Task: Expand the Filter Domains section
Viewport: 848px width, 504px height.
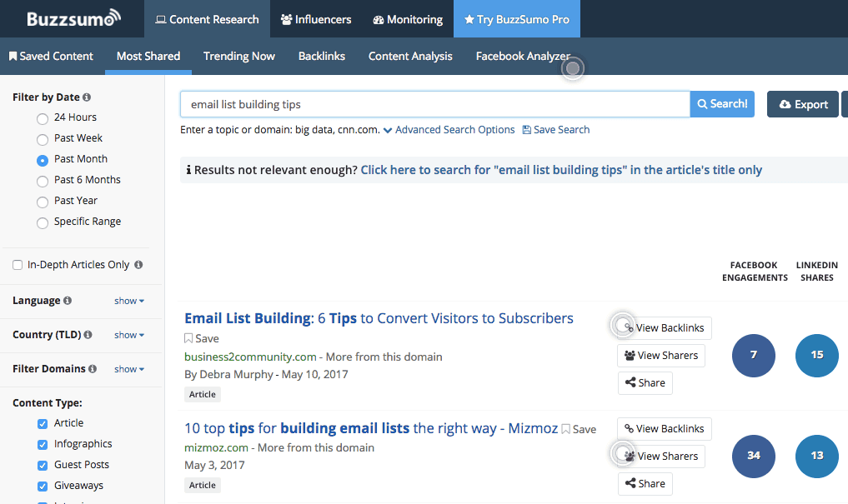Action: click(x=129, y=369)
